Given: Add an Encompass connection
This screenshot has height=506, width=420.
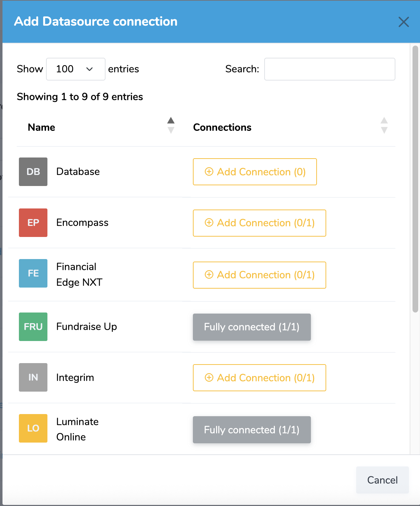Looking at the screenshot, I should pos(260,223).
